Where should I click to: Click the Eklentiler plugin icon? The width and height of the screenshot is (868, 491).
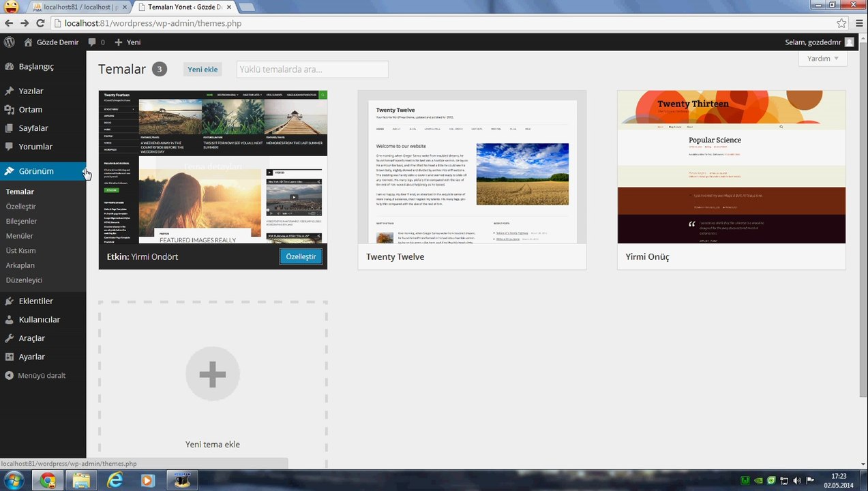10,301
